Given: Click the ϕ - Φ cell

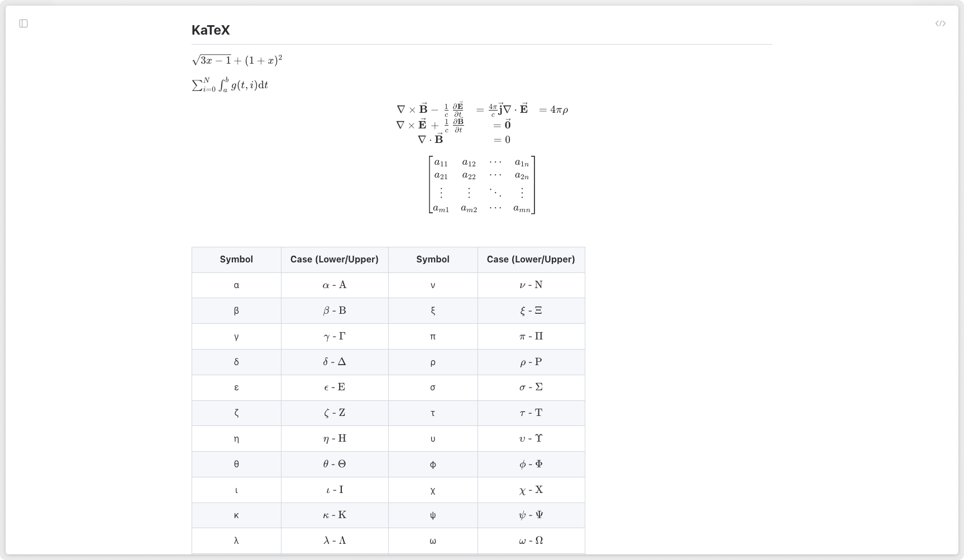Looking at the screenshot, I should (531, 465).
